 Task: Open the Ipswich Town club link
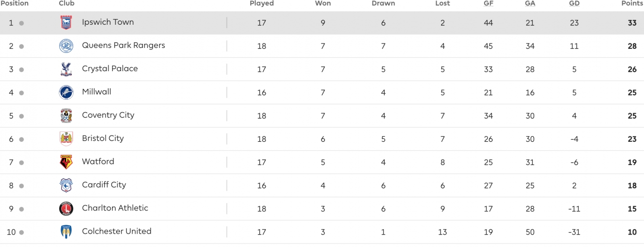108,22
